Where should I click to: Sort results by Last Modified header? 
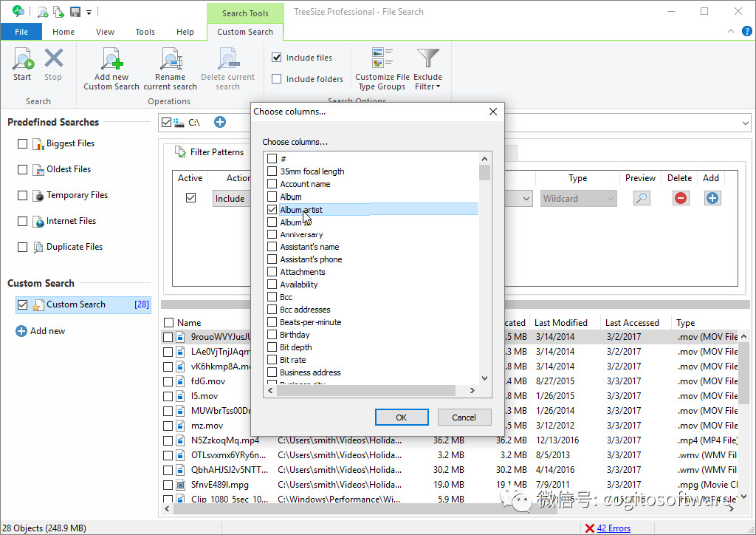click(x=561, y=323)
